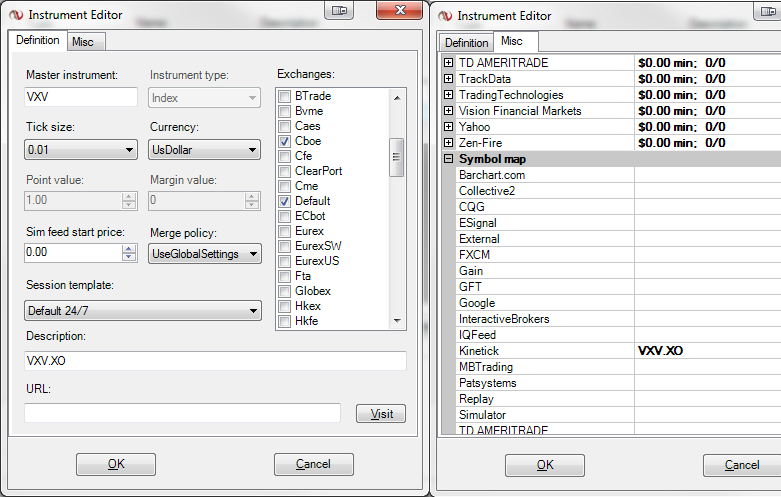The image size is (781, 497).
Task: Click the Visit URL button
Action: click(x=381, y=414)
